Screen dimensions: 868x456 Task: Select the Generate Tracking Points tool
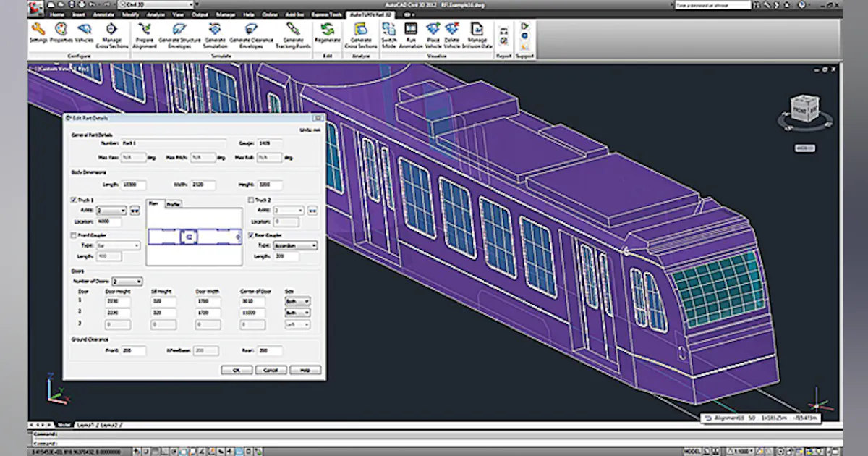(293, 35)
